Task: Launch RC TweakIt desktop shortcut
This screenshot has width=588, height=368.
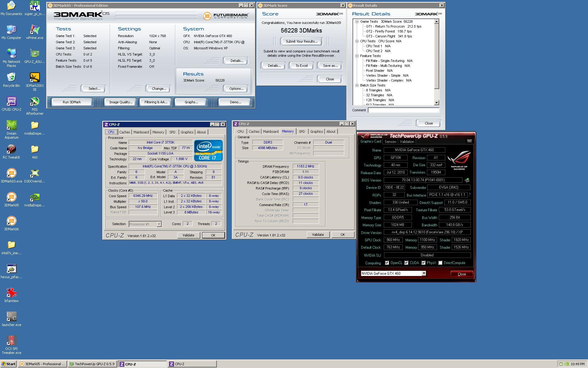Action: click(11, 152)
